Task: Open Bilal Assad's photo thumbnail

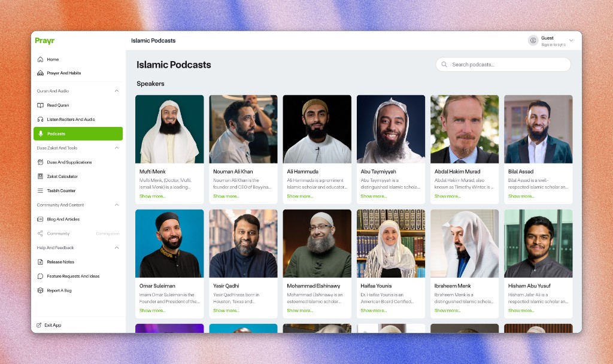Action: [538, 129]
